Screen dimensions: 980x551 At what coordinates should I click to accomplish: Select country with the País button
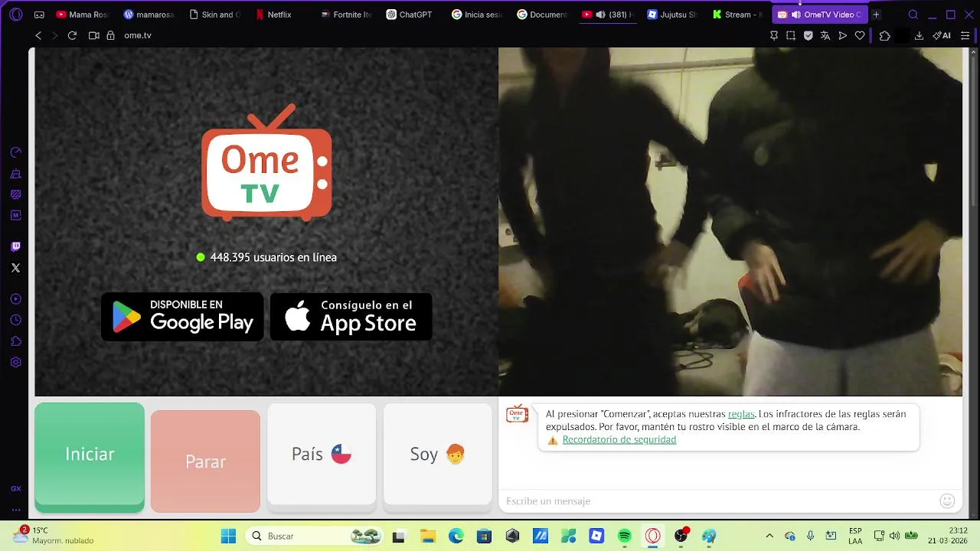point(322,455)
